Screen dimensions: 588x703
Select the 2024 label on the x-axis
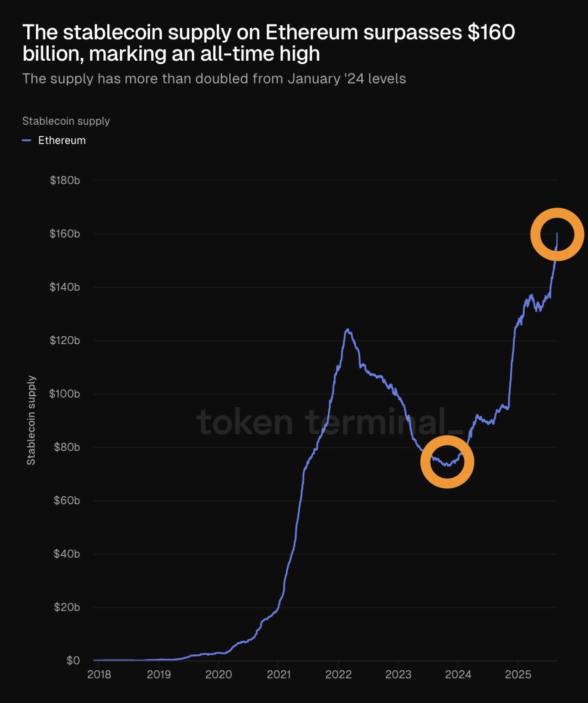(x=459, y=675)
